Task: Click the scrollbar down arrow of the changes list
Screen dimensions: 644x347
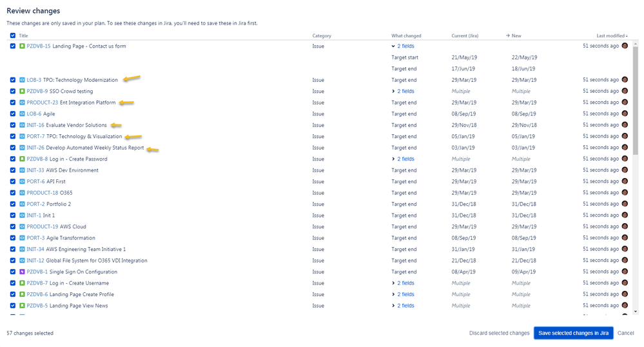Action: pyautogui.click(x=636, y=312)
